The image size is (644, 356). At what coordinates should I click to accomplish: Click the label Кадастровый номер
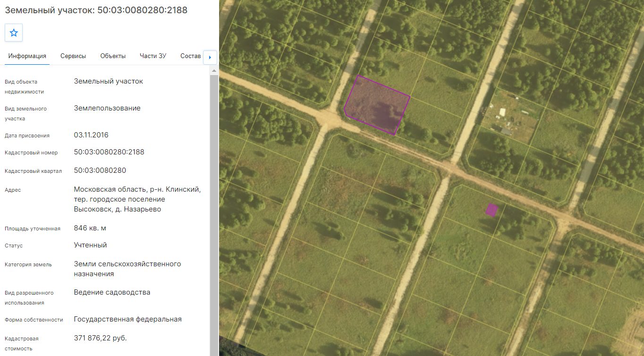click(31, 153)
